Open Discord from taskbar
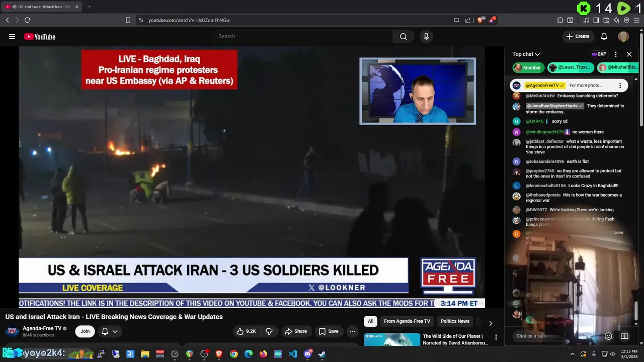Screen dimensions: 644x362 point(307,354)
